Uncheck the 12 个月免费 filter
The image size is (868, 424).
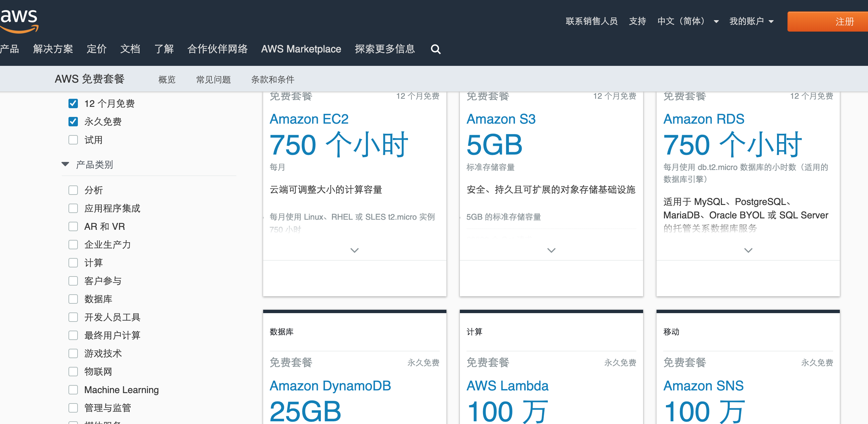click(73, 103)
